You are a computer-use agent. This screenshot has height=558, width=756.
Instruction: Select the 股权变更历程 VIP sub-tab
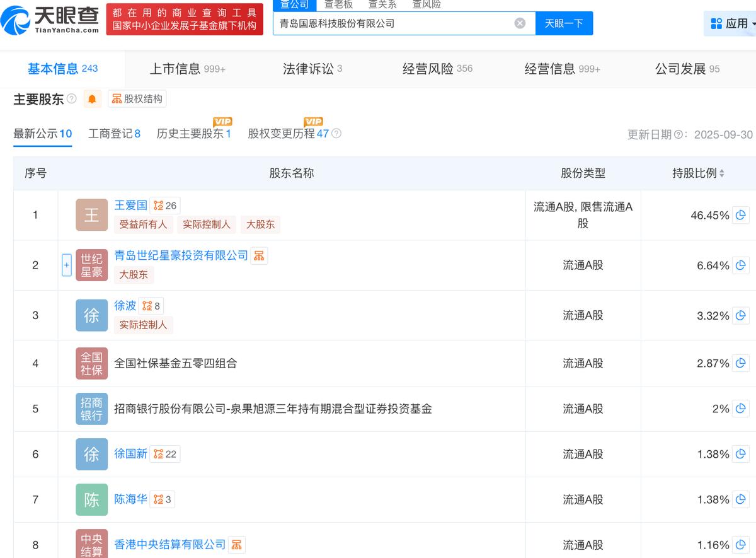click(289, 134)
